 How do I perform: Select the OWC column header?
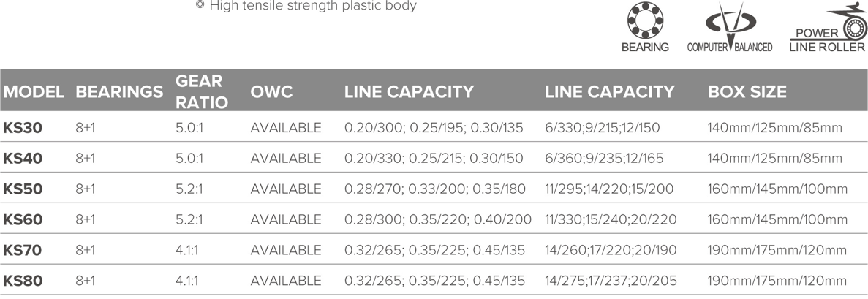pyautogui.click(x=271, y=92)
